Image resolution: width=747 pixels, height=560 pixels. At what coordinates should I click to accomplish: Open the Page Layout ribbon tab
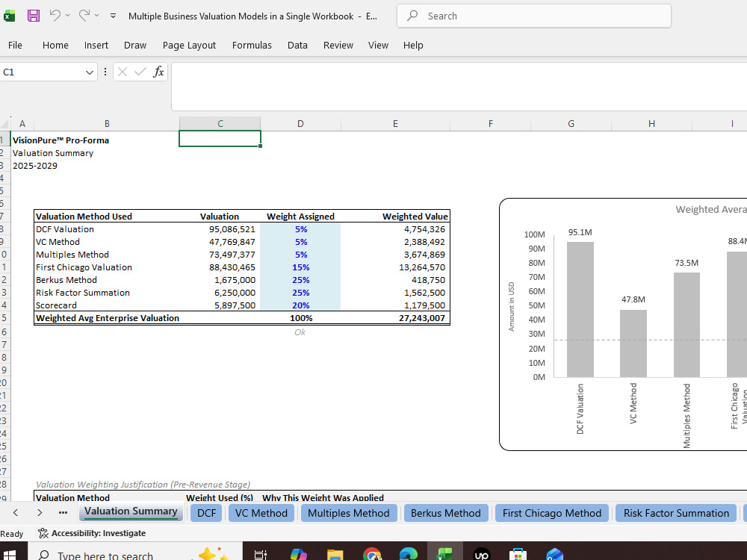click(x=189, y=46)
